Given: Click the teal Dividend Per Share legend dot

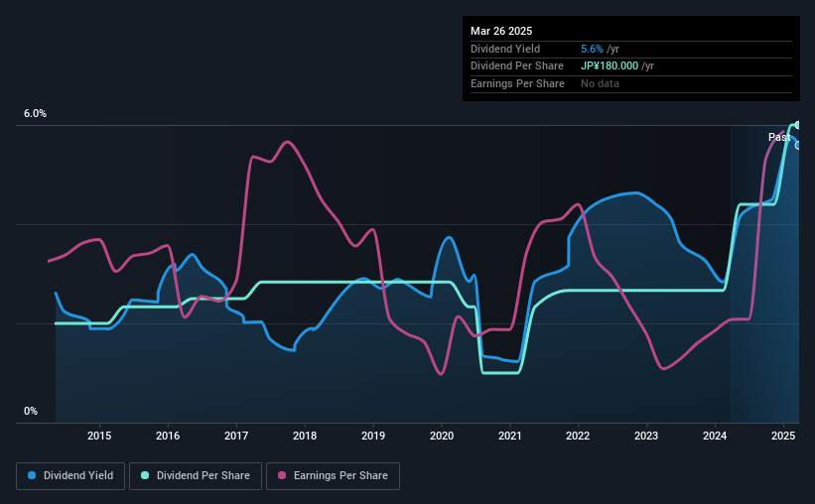Looking at the screenshot, I should 145,475.
